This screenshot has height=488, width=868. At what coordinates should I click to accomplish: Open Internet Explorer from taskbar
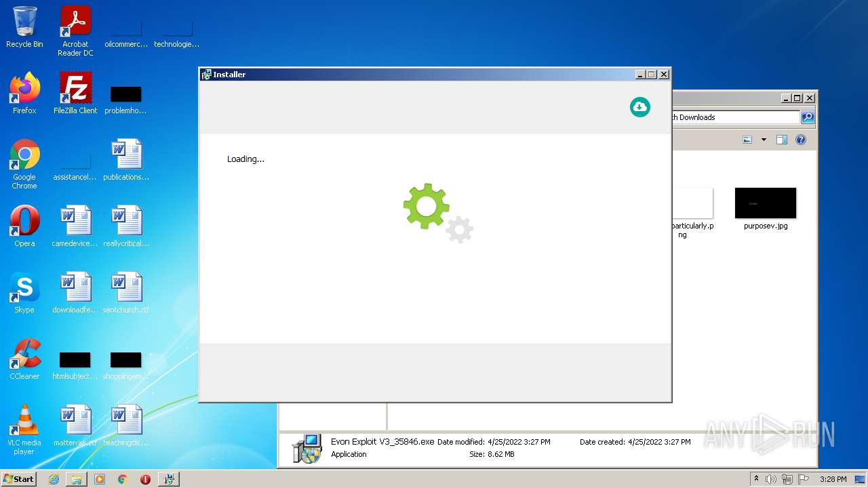[x=54, y=479]
